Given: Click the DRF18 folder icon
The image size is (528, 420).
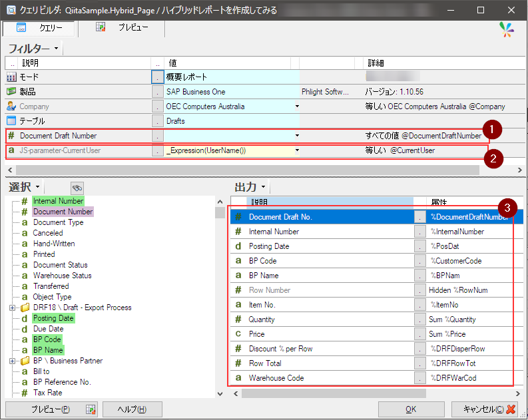Looking at the screenshot, I should [25, 308].
